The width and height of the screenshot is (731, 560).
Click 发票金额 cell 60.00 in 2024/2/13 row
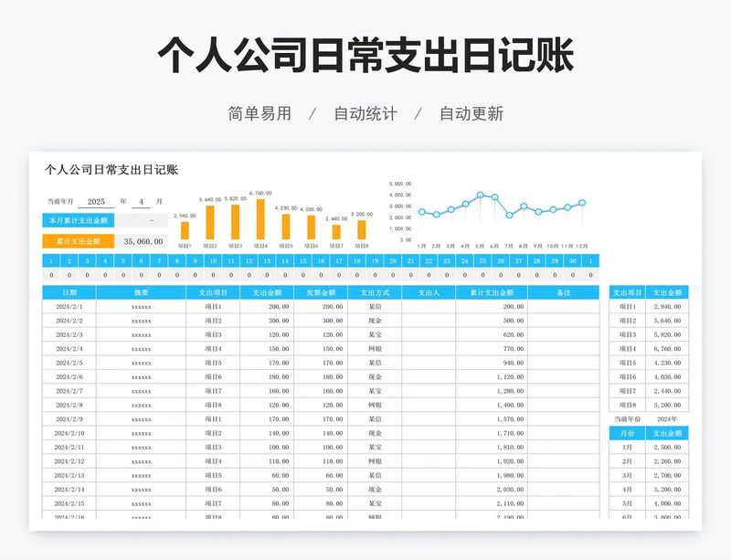click(321, 476)
